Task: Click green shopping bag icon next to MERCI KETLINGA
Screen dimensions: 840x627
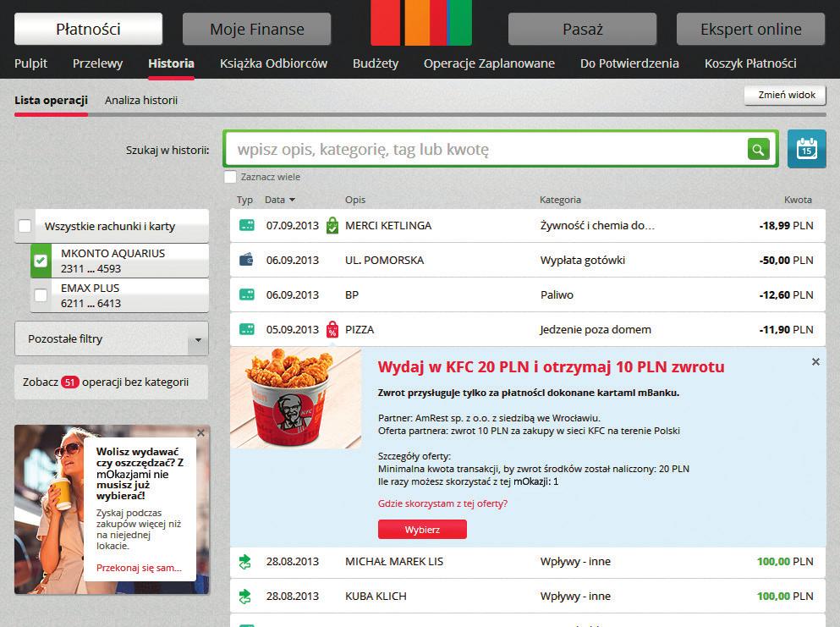Action: coord(332,226)
